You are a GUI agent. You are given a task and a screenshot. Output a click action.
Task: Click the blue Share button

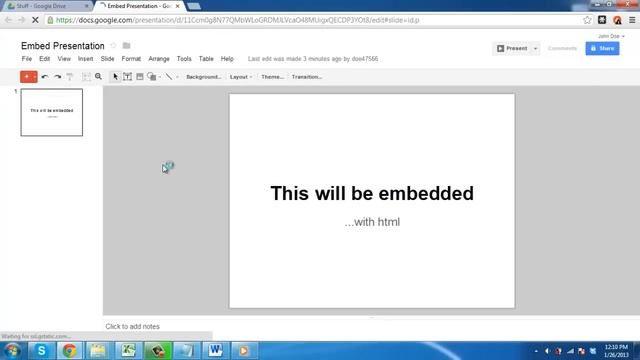pos(602,48)
